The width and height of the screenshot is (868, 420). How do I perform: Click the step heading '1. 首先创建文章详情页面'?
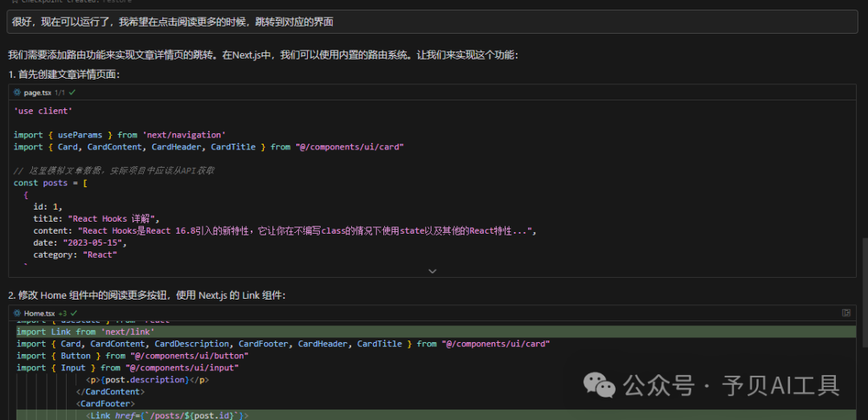[x=63, y=74]
